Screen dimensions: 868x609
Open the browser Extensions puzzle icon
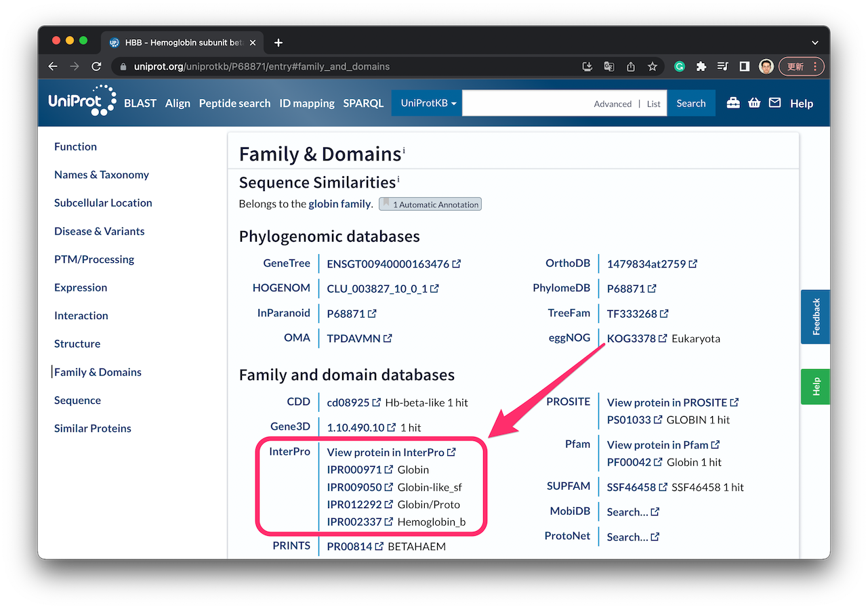click(701, 66)
